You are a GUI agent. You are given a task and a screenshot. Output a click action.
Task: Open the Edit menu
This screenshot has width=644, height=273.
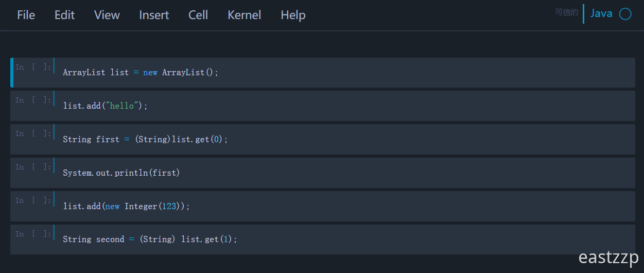[x=64, y=15]
